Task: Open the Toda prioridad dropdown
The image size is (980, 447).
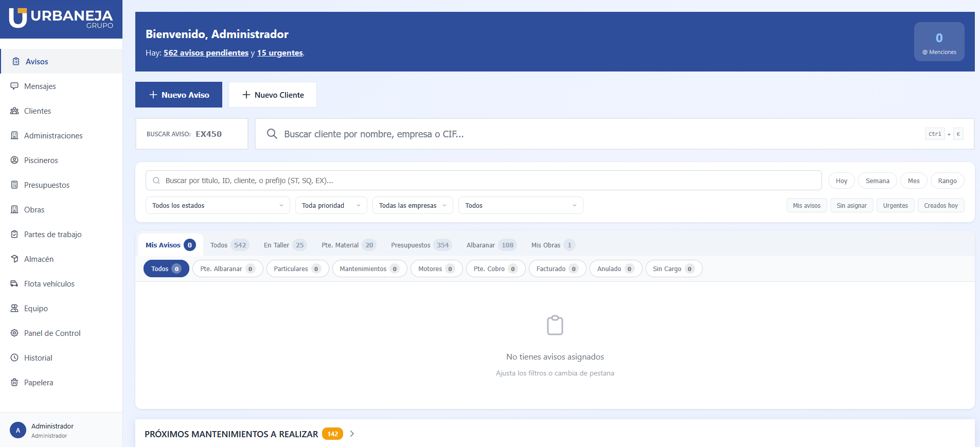Action: (x=331, y=205)
